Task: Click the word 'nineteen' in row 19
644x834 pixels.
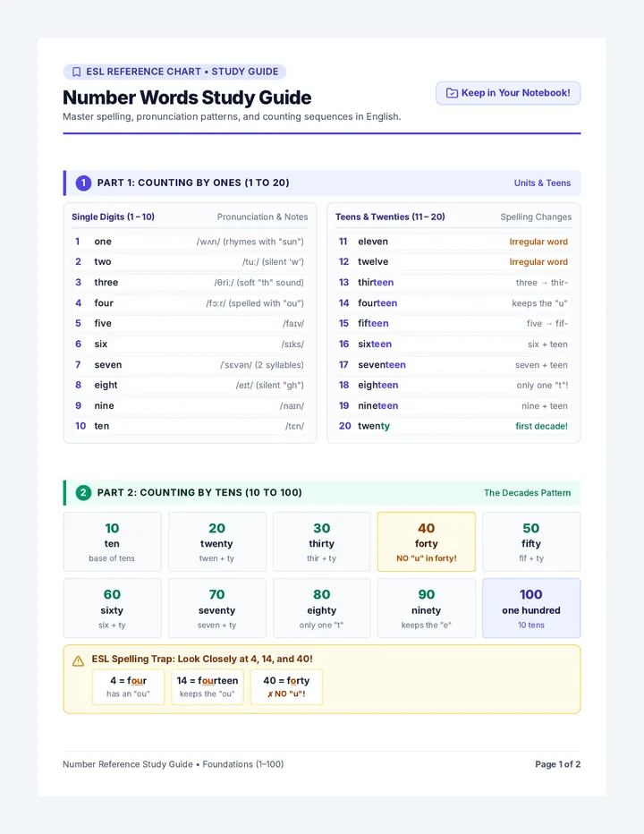Action: tap(378, 406)
